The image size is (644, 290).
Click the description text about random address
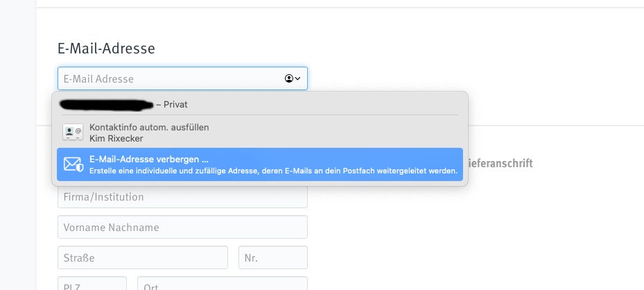[x=273, y=171]
